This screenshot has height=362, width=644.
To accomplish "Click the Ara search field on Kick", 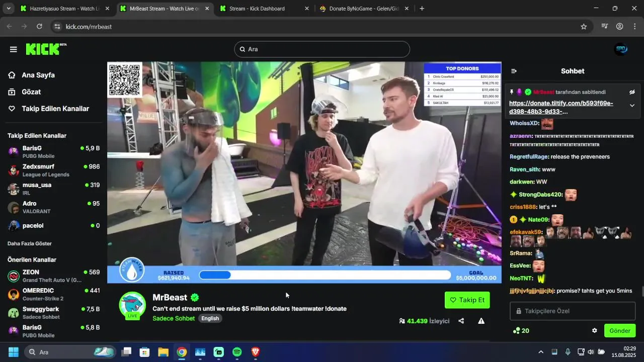I will 322,49.
